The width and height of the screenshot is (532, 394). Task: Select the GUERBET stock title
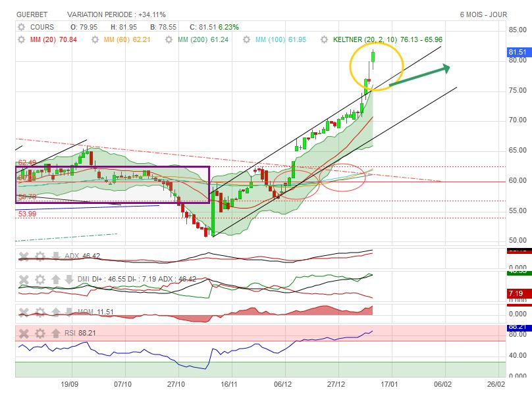32,14
